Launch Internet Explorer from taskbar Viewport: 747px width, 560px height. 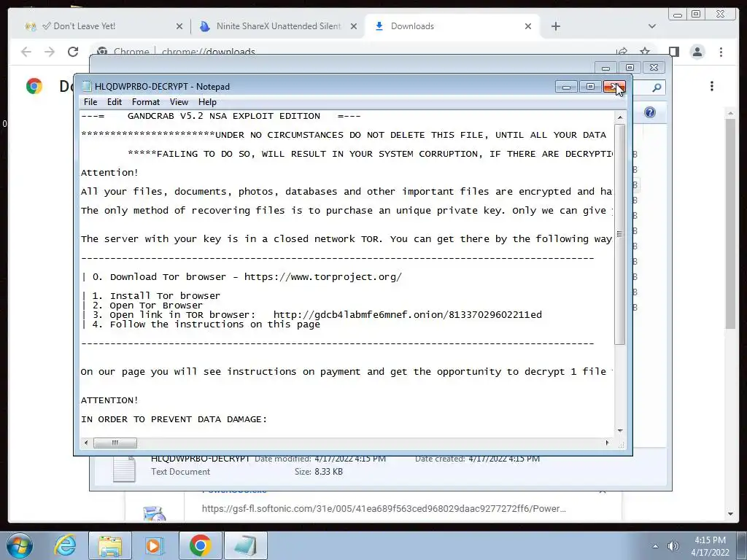tap(65, 545)
